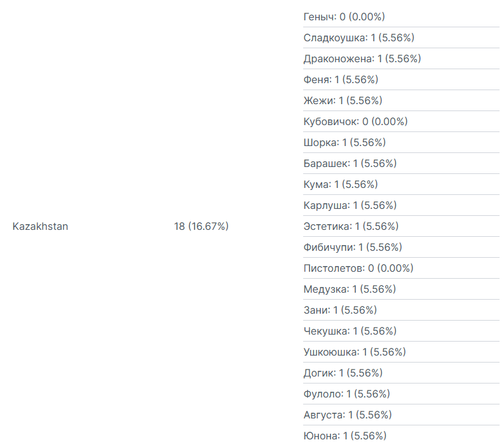Select the Барашек: 1 (5.56%) entry

[350, 163]
